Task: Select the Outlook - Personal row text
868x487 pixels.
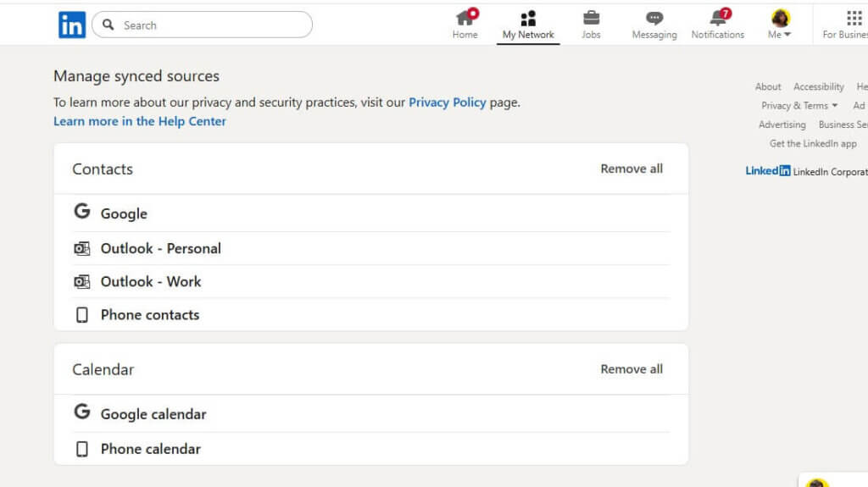Action: (x=160, y=248)
